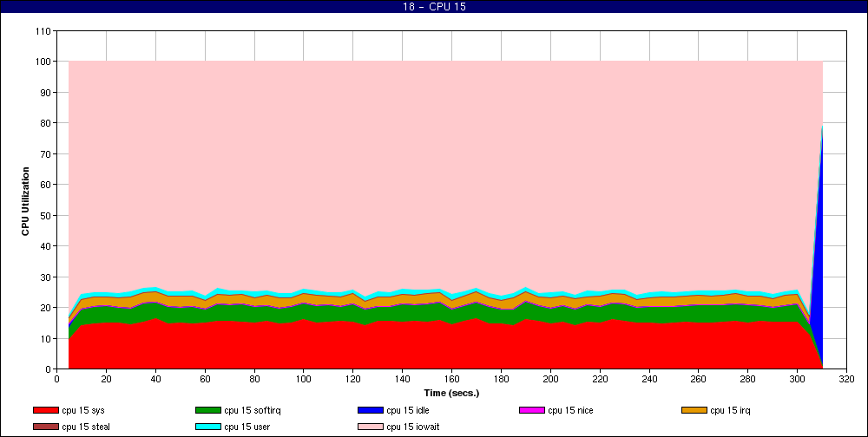Click the y-axis tick label 10
868x437 pixels.
pyautogui.click(x=46, y=338)
